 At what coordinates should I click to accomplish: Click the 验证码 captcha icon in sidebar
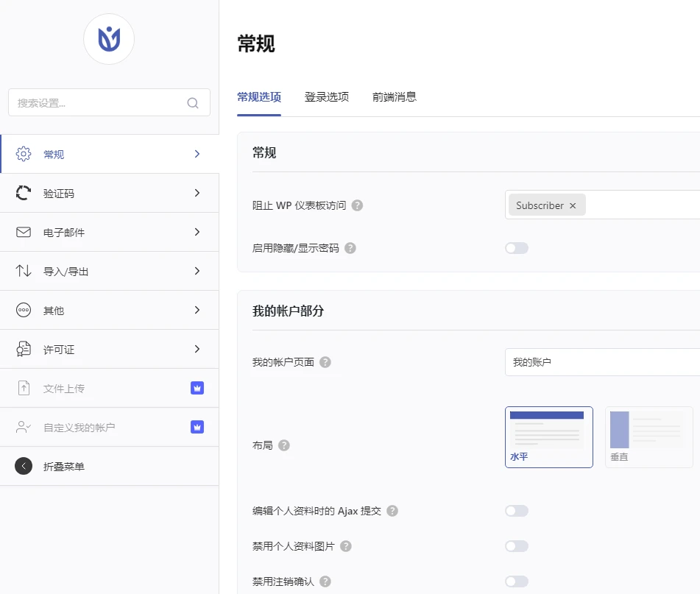[24, 192]
